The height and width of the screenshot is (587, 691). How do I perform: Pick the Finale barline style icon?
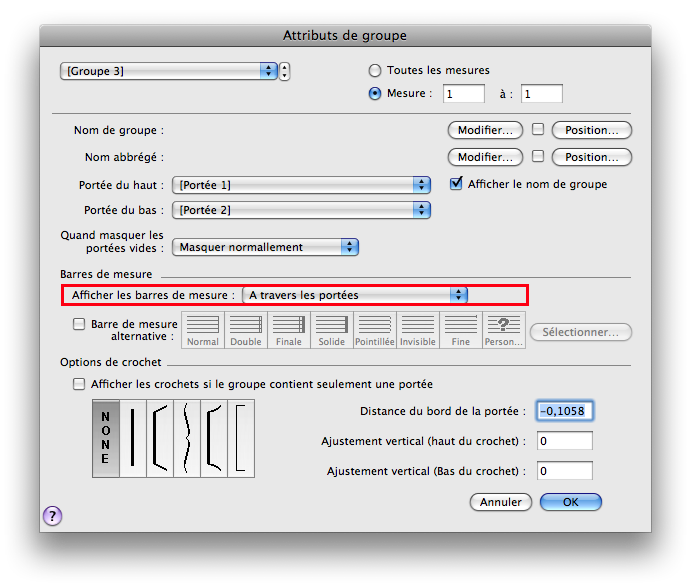click(x=289, y=329)
